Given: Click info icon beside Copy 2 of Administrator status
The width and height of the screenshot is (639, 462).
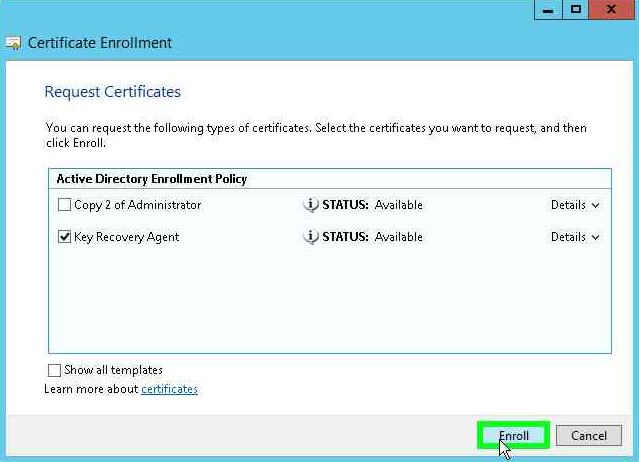Looking at the screenshot, I should [x=311, y=205].
